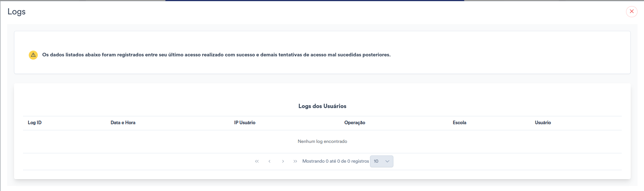This screenshot has height=191, width=644.
Task: Select the Data e Hora column header
Action: point(123,123)
